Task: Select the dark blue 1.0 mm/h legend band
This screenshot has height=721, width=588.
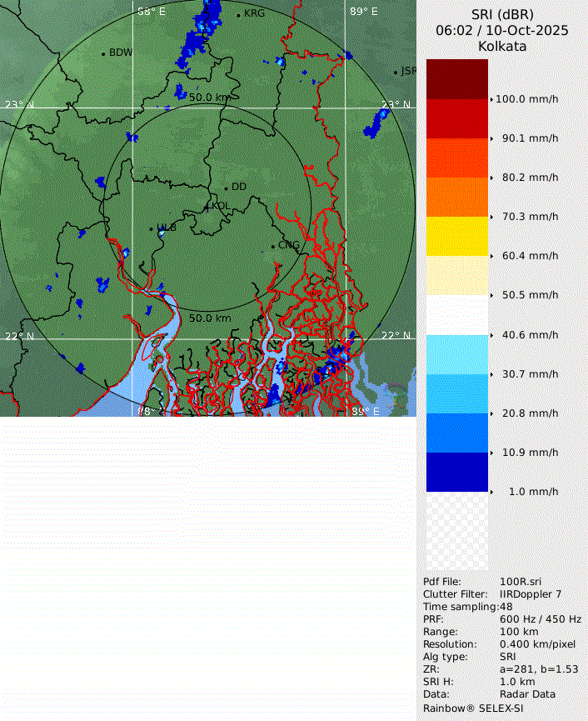Action: point(456,472)
